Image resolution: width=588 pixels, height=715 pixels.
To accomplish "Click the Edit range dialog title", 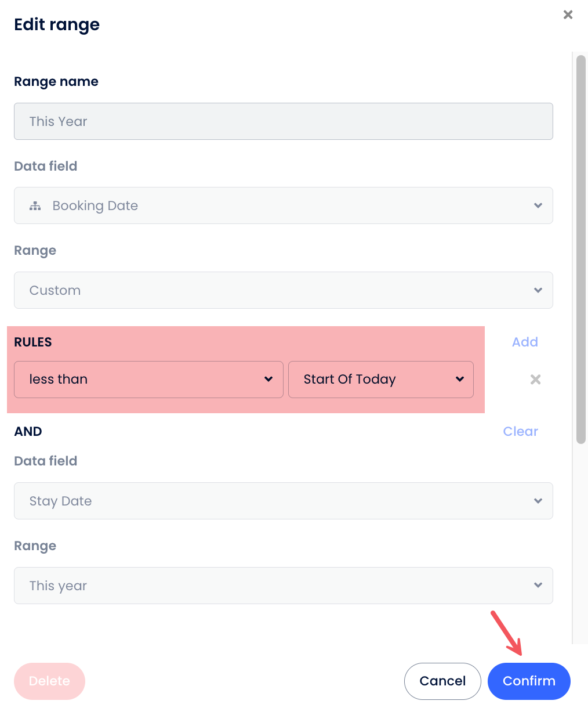I will [x=57, y=24].
